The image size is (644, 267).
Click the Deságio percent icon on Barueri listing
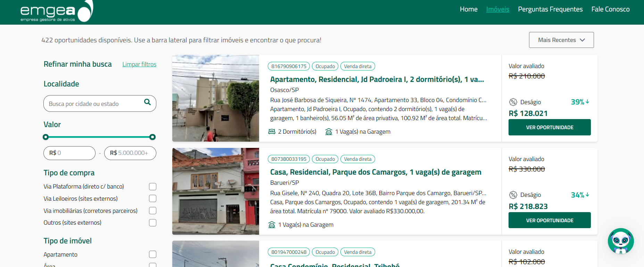513,195
